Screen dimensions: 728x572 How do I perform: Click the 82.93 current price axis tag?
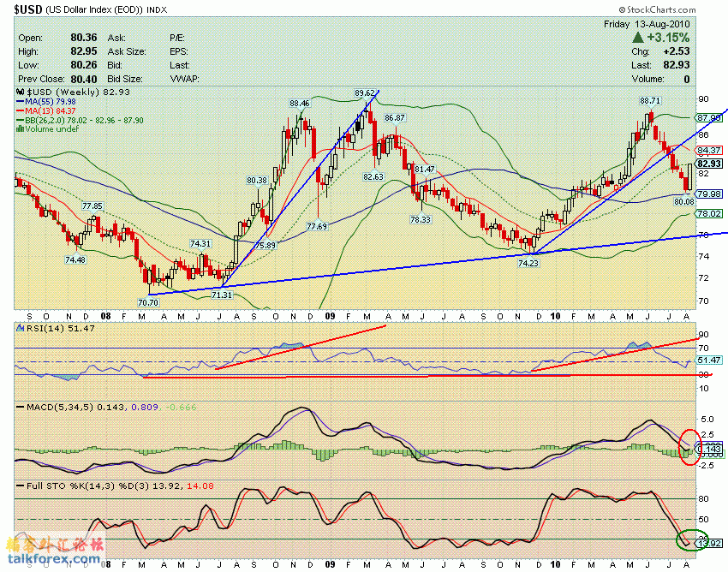coord(709,164)
